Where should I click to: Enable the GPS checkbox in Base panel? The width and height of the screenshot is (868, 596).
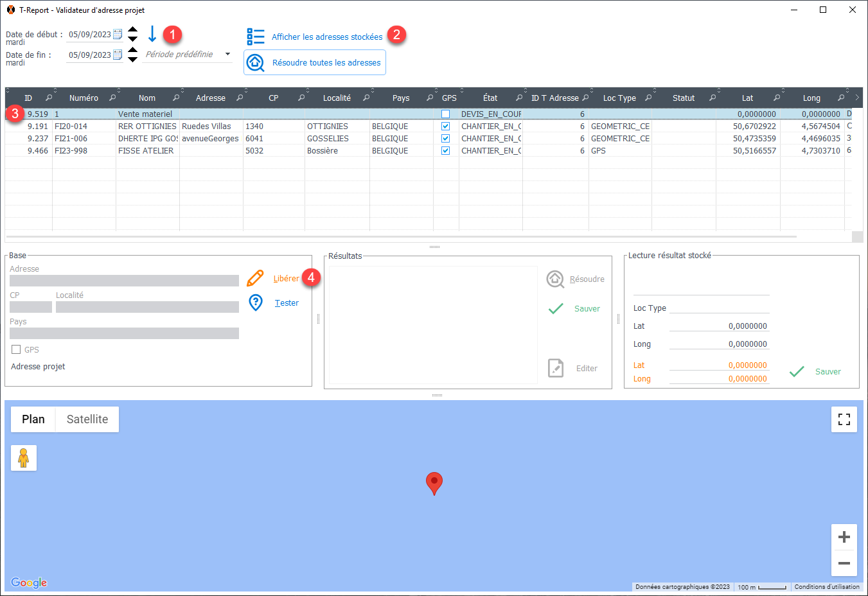click(16, 349)
